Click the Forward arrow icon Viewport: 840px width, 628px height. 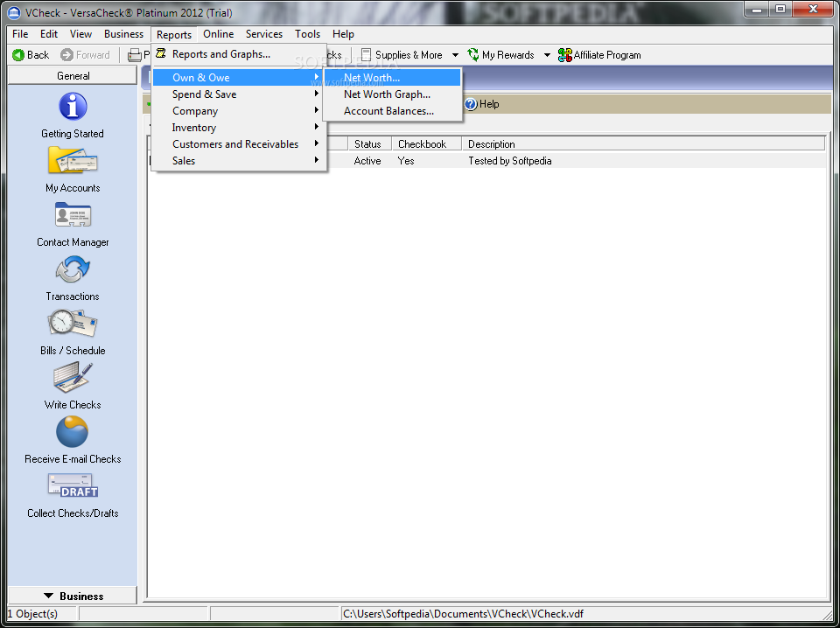67,54
